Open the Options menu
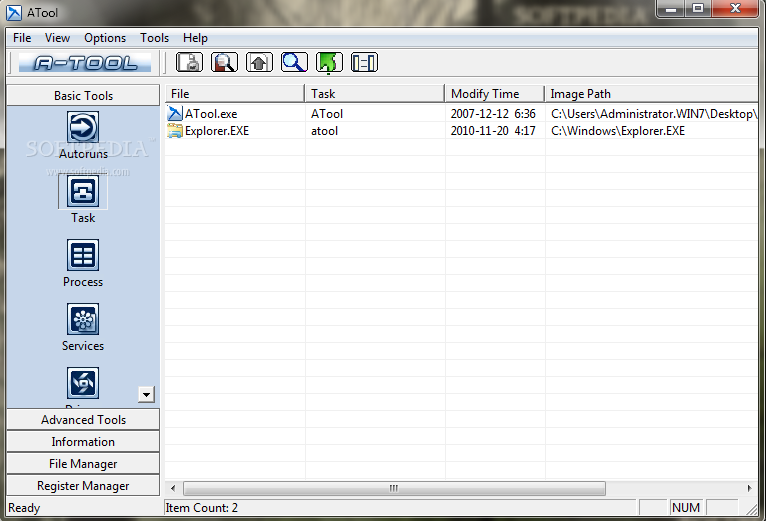This screenshot has height=521, width=766. tap(105, 38)
